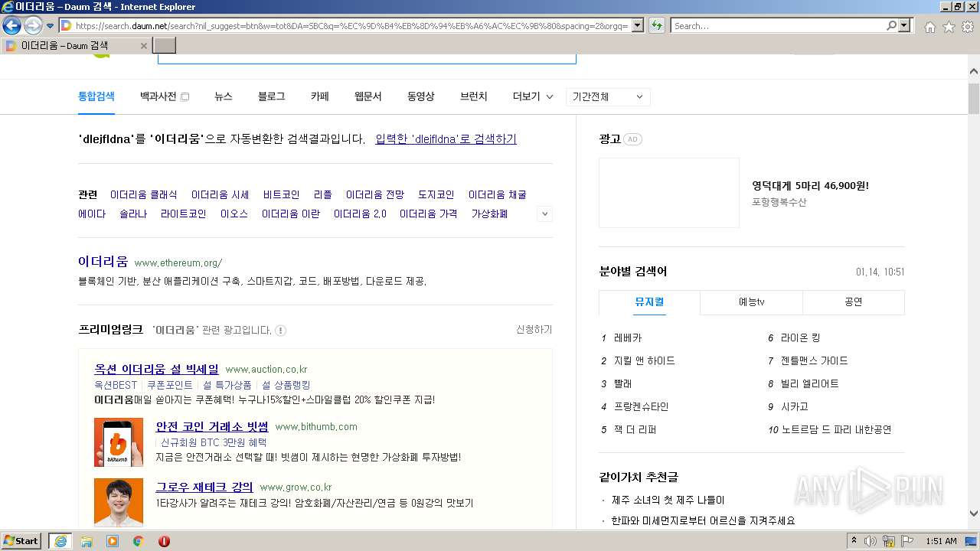Open 그로우 재테크 강의 link
The image size is (980, 551).
click(x=204, y=487)
